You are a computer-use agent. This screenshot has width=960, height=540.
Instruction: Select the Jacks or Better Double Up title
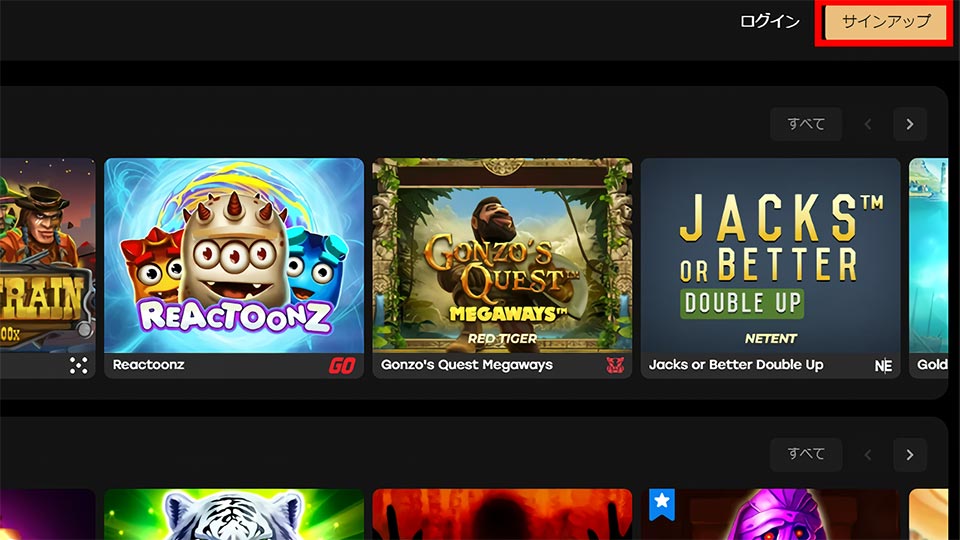click(x=736, y=365)
